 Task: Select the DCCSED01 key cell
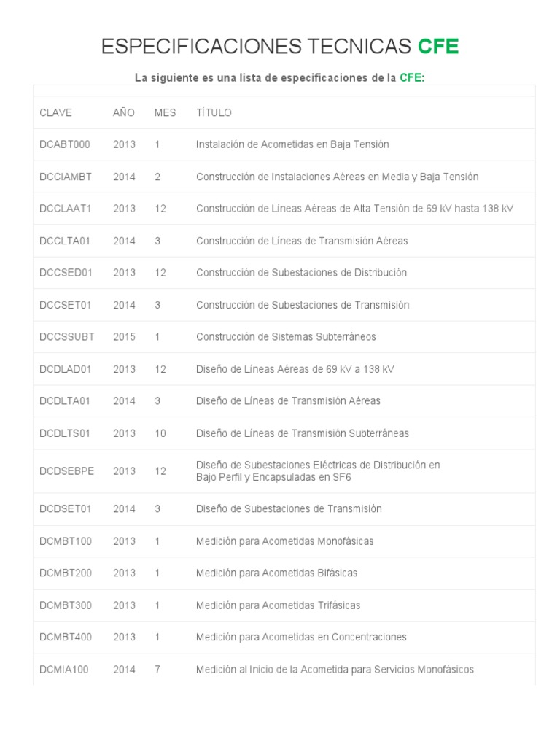(x=66, y=273)
